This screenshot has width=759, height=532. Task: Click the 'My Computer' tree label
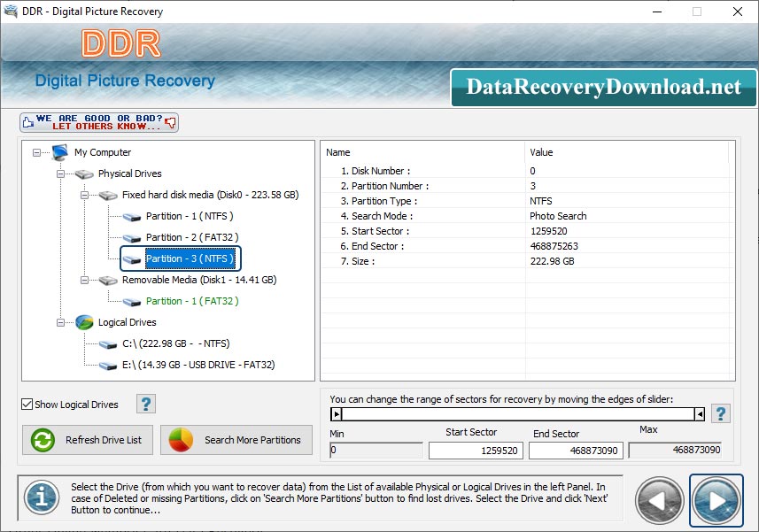coord(103,152)
